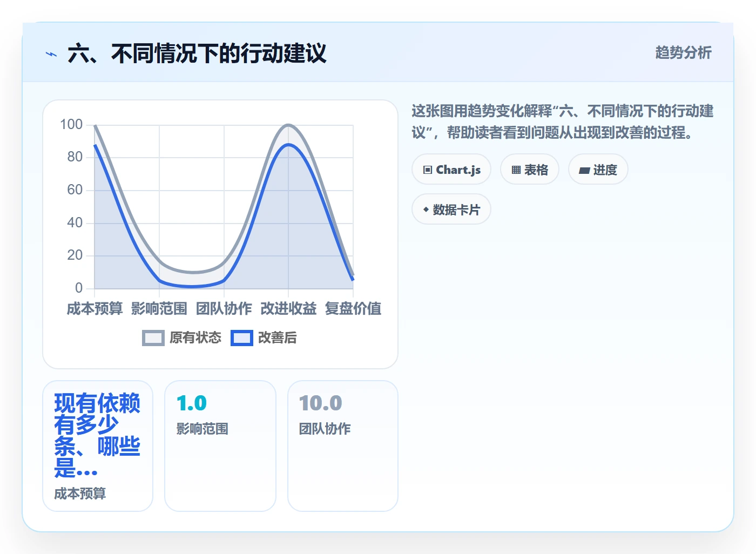Screen dimensions: 756x554
Task: Click the 改进收益 x-axis label
Action: click(288, 308)
